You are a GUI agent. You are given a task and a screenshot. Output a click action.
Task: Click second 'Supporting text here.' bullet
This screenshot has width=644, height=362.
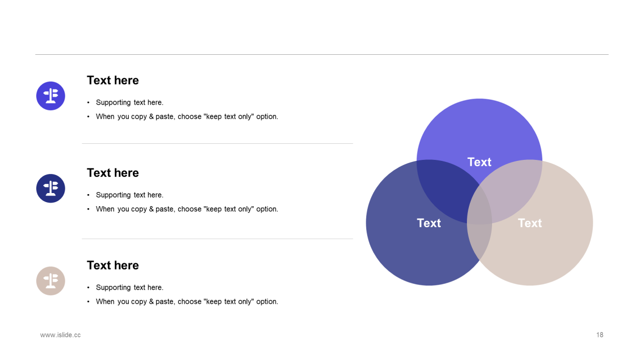[x=130, y=195]
